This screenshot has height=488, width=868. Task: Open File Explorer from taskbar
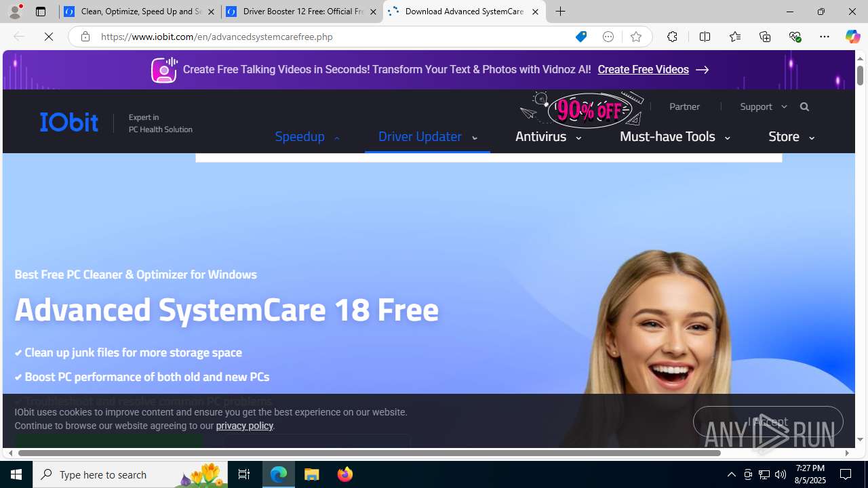[312, 474]
